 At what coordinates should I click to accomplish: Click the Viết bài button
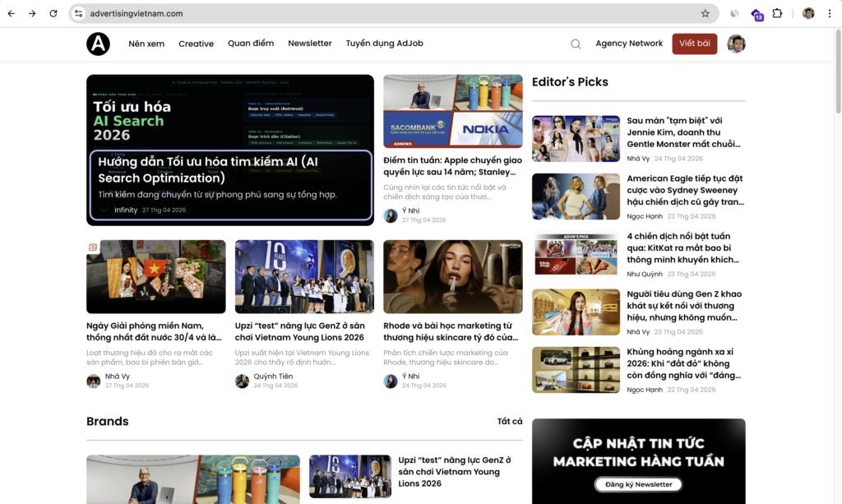point(694,44)
